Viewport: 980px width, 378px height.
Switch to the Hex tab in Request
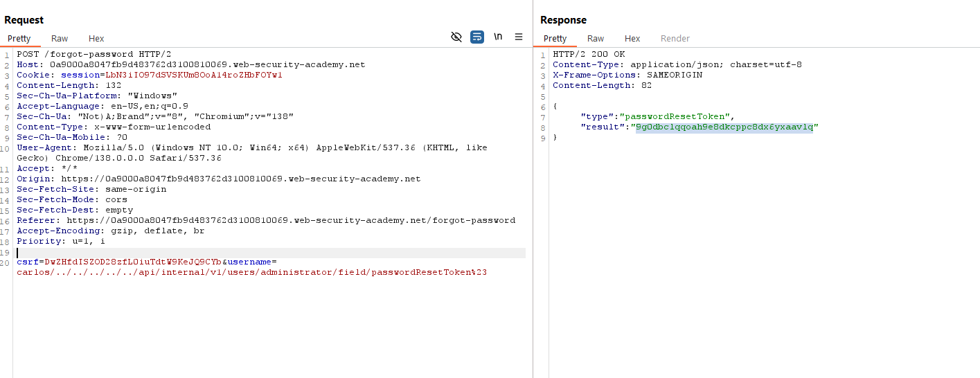coord(96,39)
